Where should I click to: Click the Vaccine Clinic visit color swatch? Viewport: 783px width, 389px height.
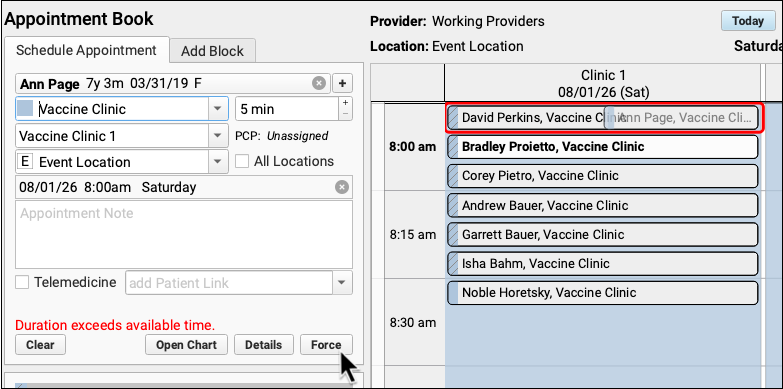(25, 109)
